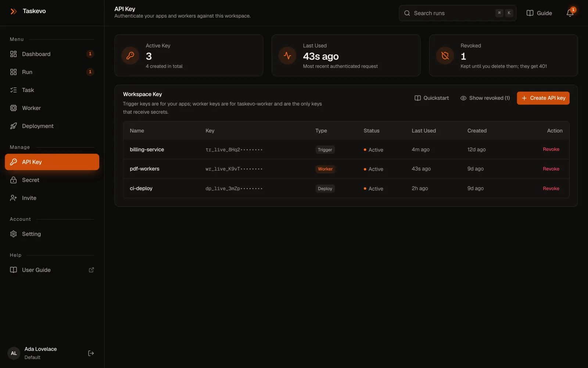Select API Key in Manage section

[x=52, y=162]
